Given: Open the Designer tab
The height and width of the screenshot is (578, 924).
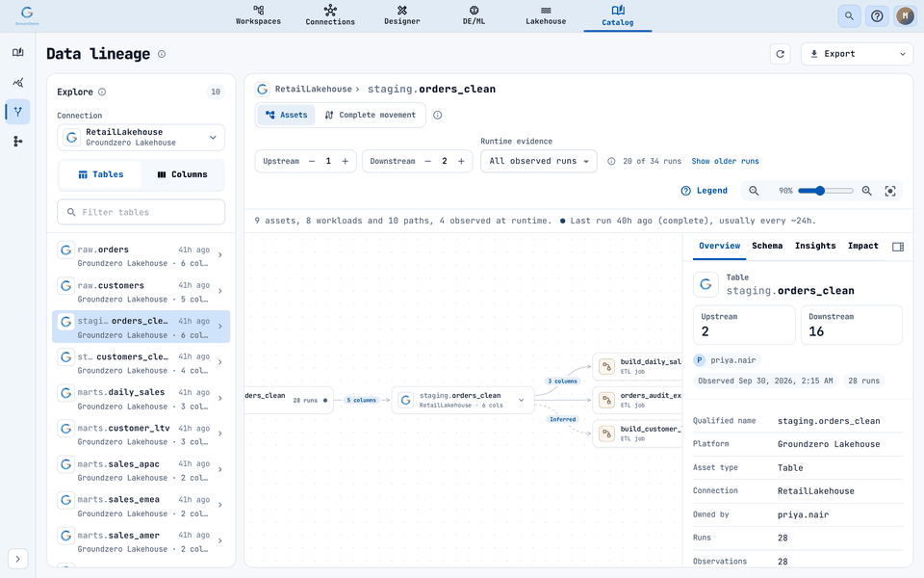Looking at the screenshot, I should pyautogui.click(x=402, y=16).
